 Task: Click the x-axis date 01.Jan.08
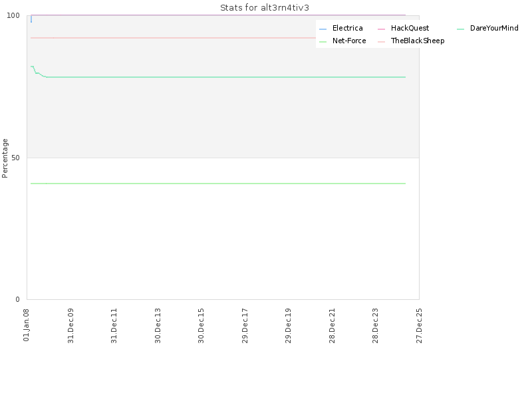27,325
